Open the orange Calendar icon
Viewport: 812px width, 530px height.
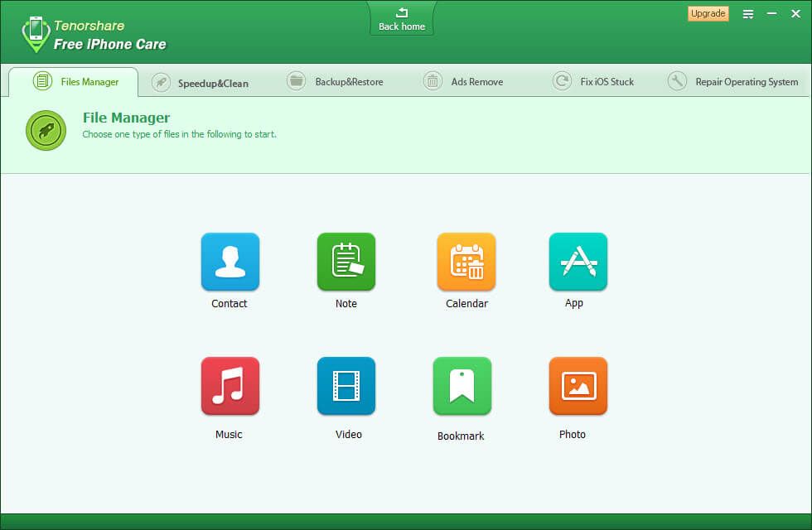pos(466,262)
